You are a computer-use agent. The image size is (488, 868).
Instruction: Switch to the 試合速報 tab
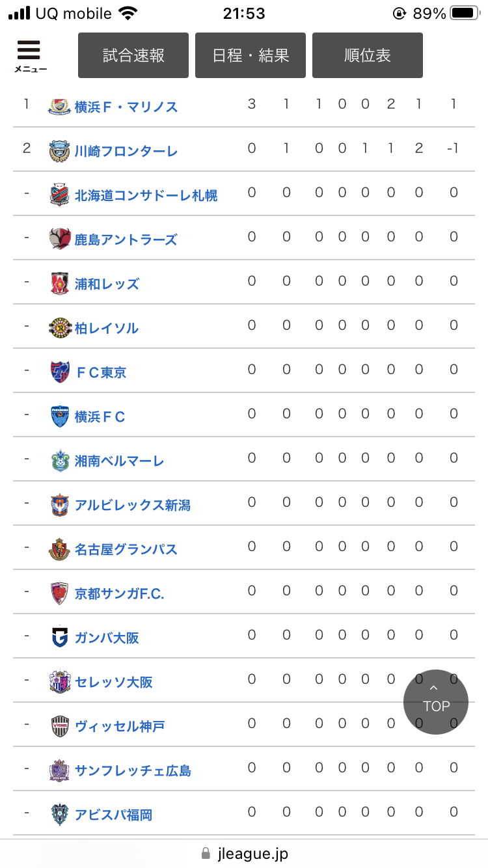133,55
